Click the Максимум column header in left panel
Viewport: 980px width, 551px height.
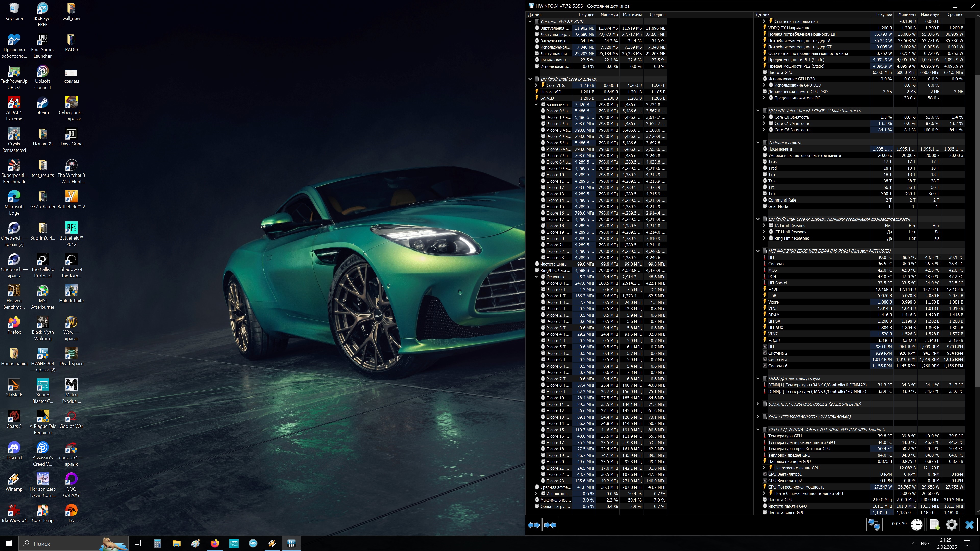(632, 15)
